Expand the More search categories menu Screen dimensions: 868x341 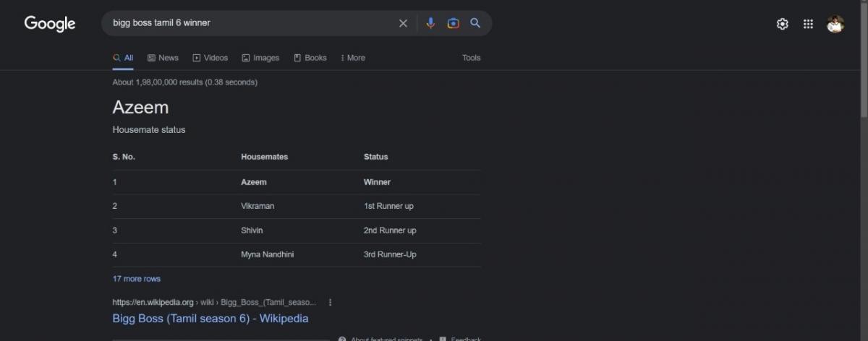pos(353,58)
